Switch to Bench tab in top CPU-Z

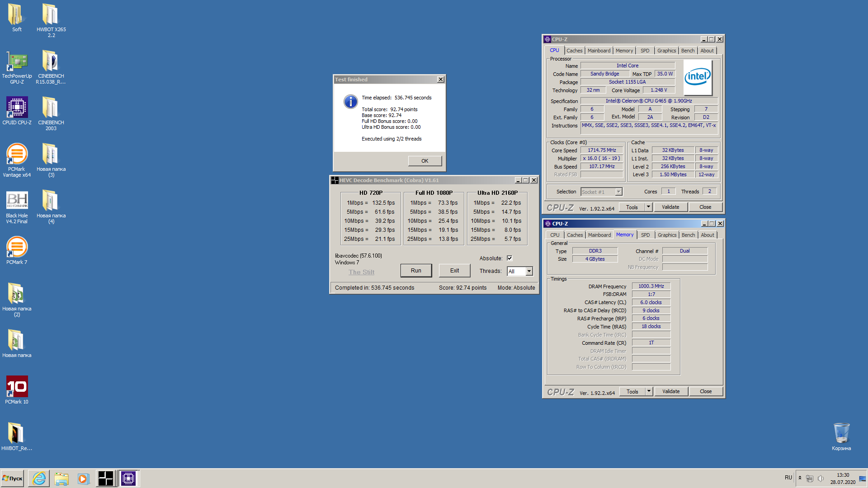coord(688,51)
